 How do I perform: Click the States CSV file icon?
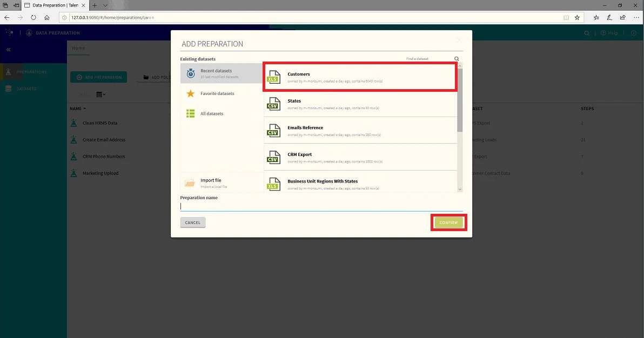[273, 104]
